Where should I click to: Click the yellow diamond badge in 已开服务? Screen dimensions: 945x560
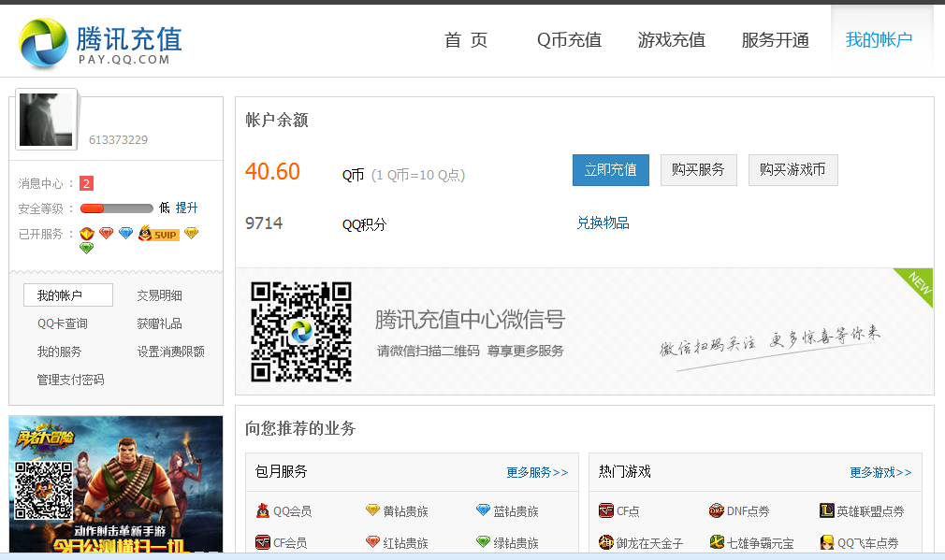click(x=192, y=233)
